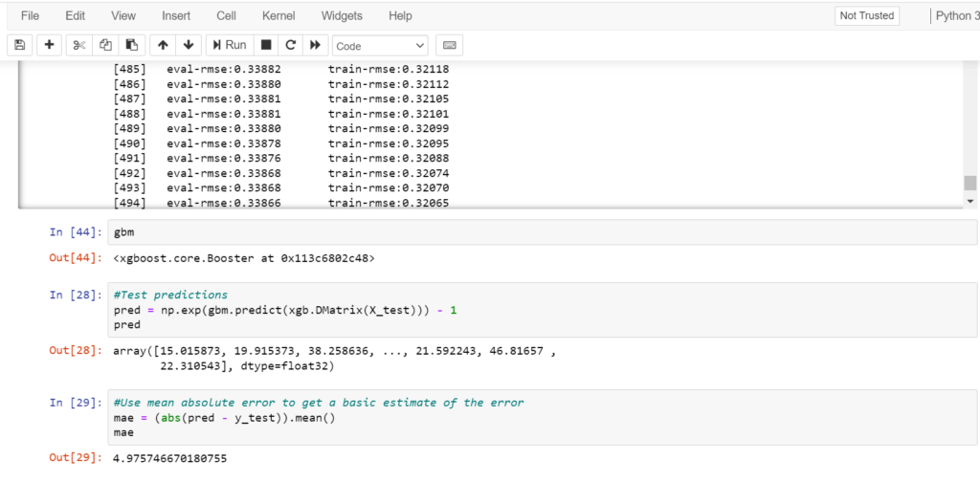The height and width of the screenshot is (482, 980).
Task: Click the Not Trusted button
Action: tap(866, 15)
